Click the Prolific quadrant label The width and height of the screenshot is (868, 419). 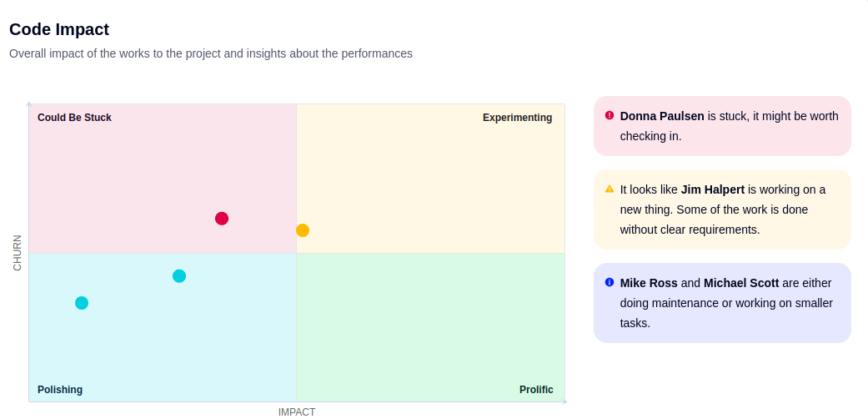(x=536, y=390)
